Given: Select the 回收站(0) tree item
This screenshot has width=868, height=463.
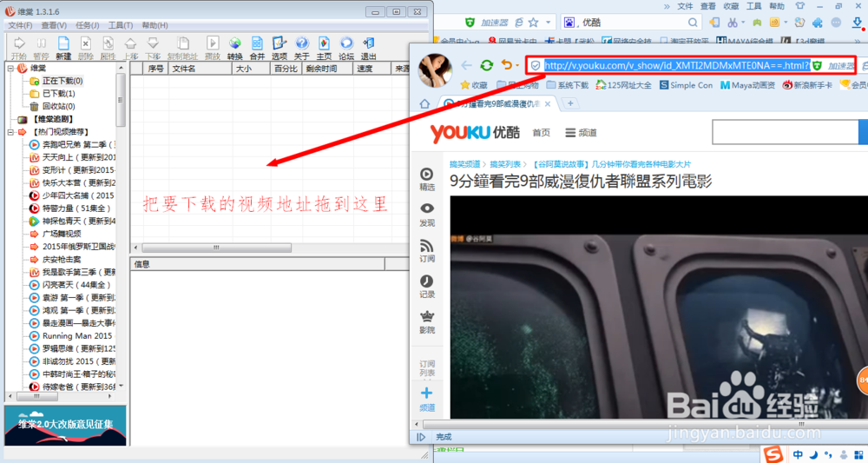Looking at the screenshot, I should (x=59, y=106).
